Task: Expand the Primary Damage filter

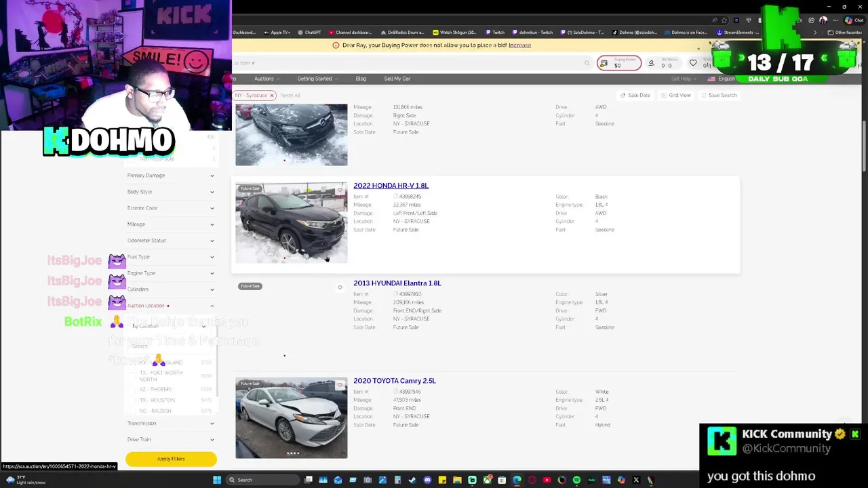Action: tap(171, 176)
